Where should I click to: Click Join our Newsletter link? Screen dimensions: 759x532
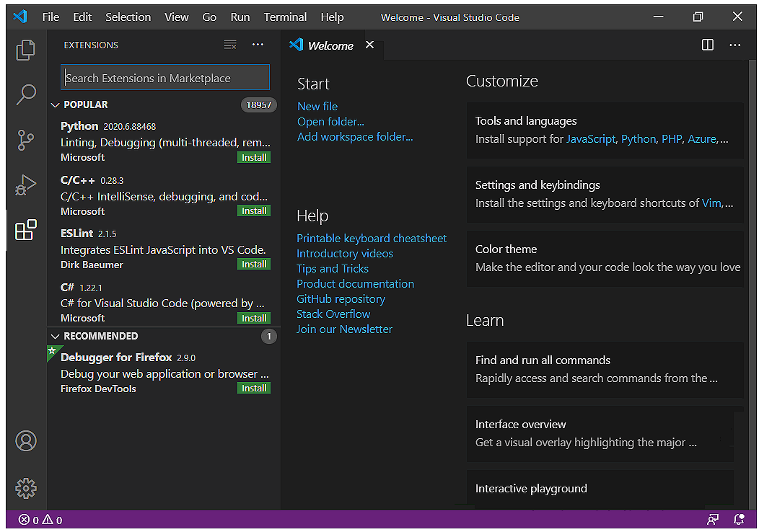click(344, 329)
